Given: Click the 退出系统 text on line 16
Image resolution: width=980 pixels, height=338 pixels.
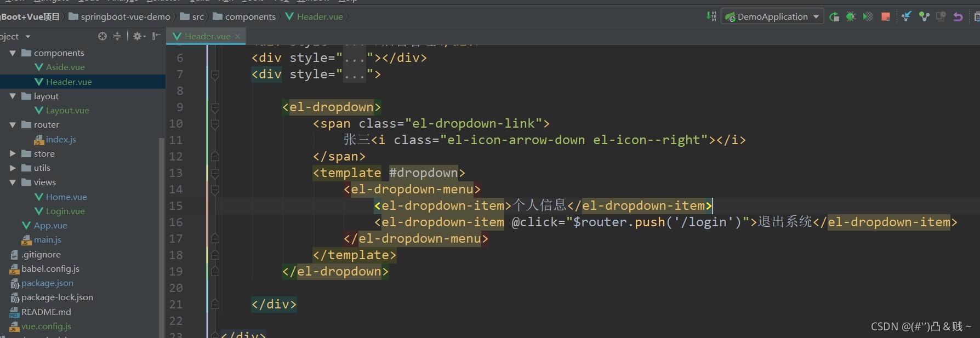Looking at the screenshot, I should tap(785, 222).
